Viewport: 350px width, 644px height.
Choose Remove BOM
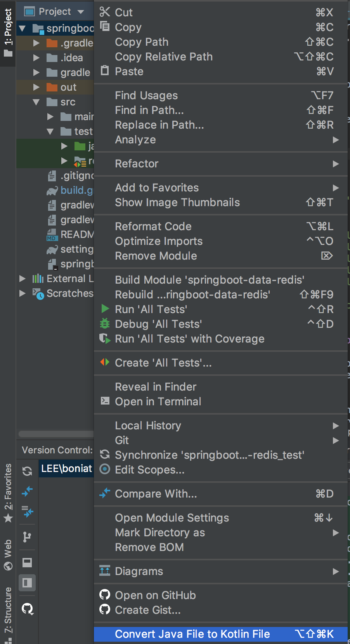point(221,547)
